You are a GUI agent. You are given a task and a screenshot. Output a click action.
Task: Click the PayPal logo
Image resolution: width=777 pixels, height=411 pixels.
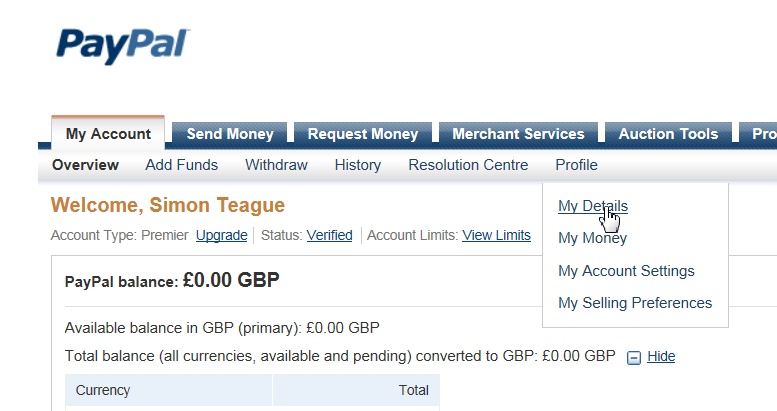point(123,47)
